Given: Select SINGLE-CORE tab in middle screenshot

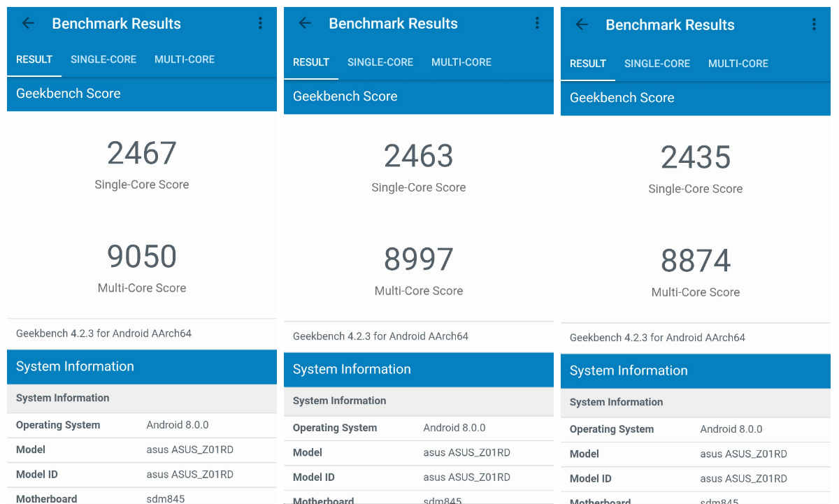Looking at the screenshot, I should pyautogui.click(x=380, y=62).
